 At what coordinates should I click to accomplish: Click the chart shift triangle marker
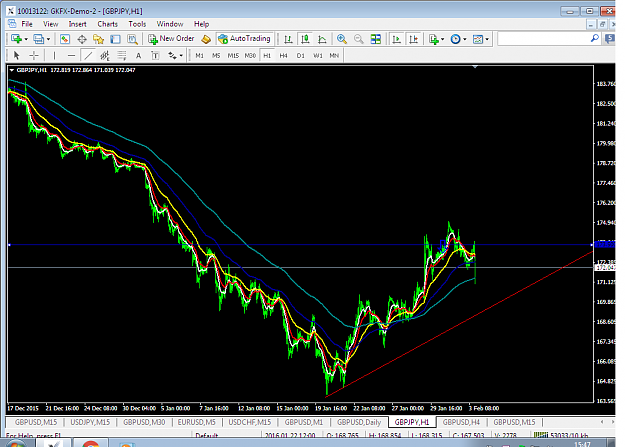click(x=475, y=67)
